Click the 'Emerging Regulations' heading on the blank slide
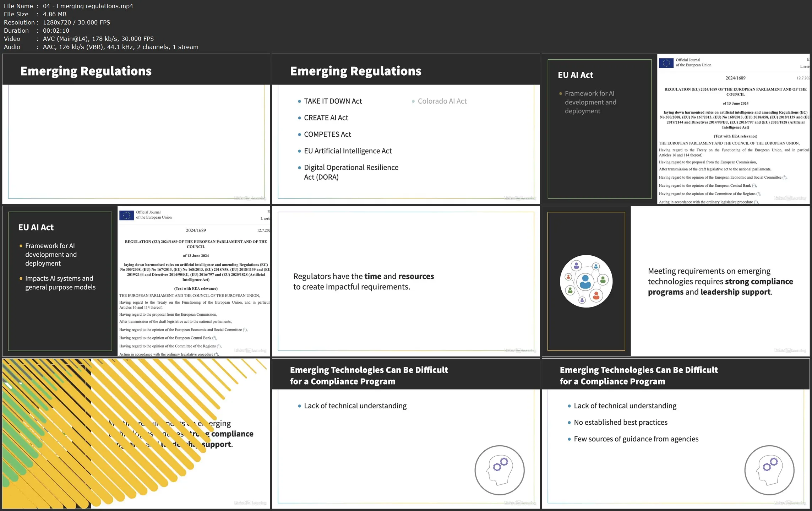The width and height of the screenshot is (812, 511). point(86,71)
